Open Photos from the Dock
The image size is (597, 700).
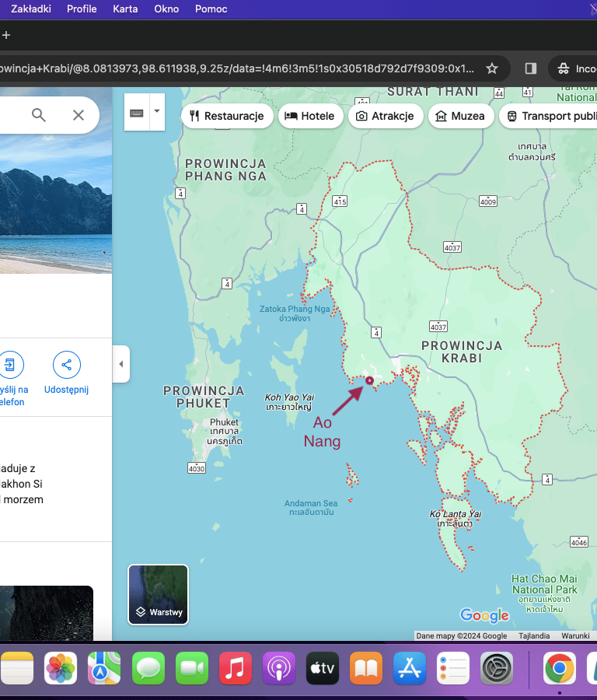coord(61,668)
